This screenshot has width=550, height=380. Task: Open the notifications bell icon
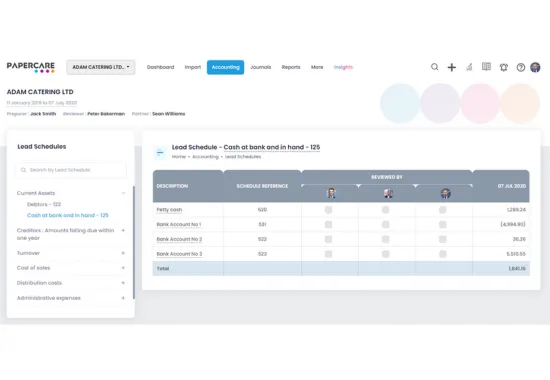(x=504, y=67)
